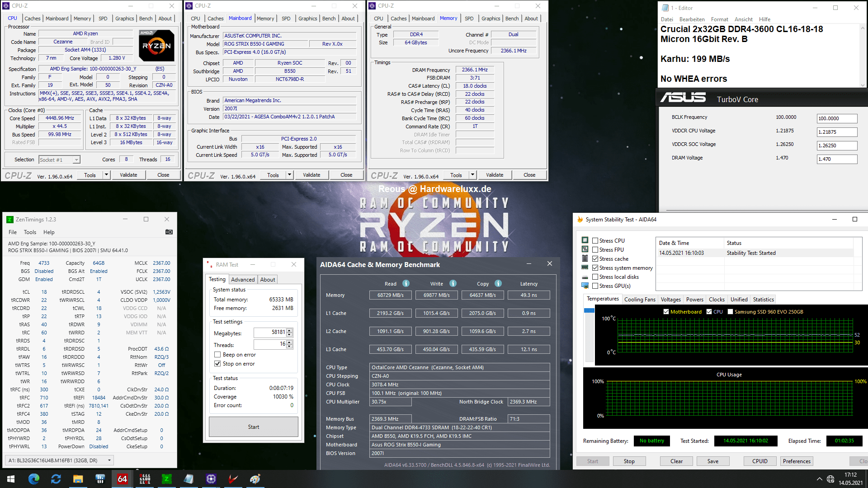
Task: Uncheck the Stress cache checkbox
Action: coord(595,259)
